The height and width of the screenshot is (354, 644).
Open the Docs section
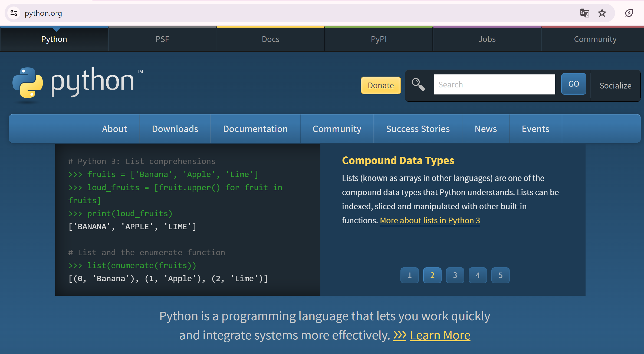tap(270, 39)
